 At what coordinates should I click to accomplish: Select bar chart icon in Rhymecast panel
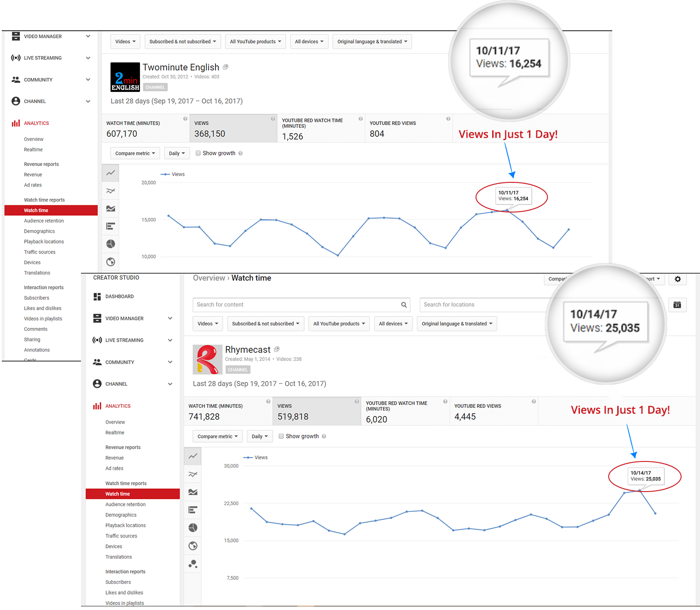point(193,510)
